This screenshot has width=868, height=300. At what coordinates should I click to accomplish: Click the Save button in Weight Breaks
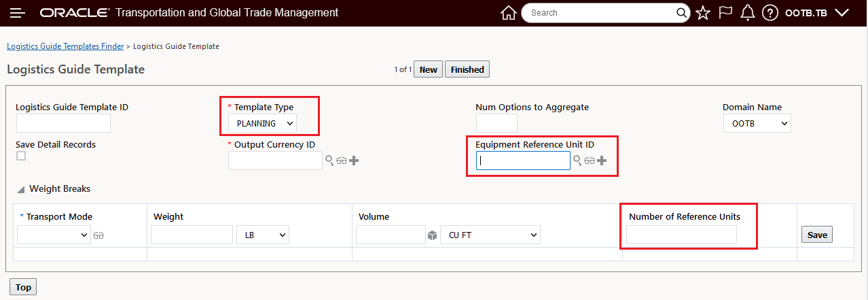point(817,235)
